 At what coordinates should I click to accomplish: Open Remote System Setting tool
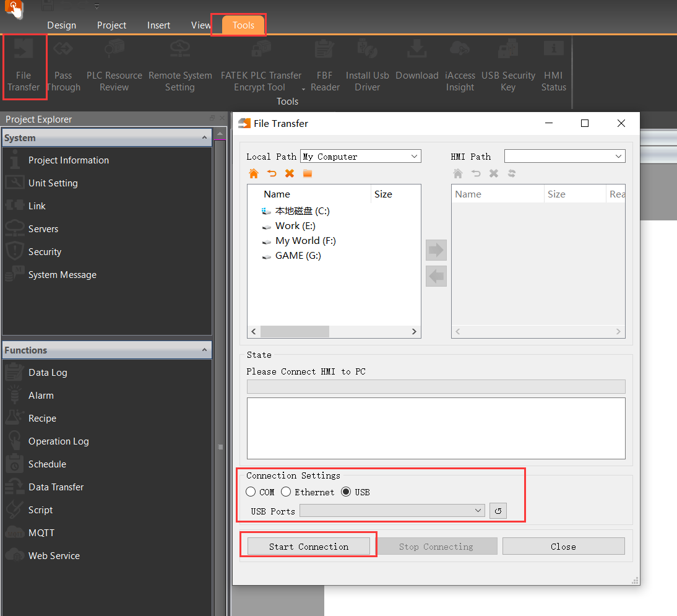tap(180, 66)
